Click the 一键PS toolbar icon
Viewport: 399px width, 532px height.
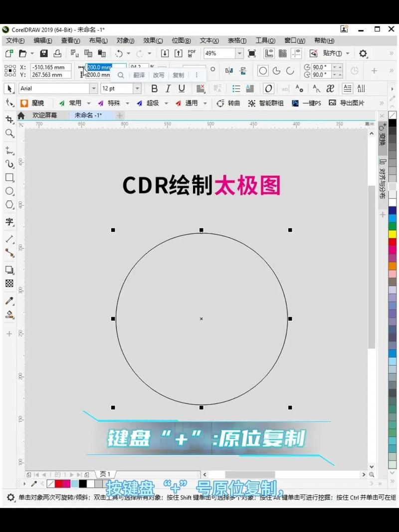coord(308,103)
